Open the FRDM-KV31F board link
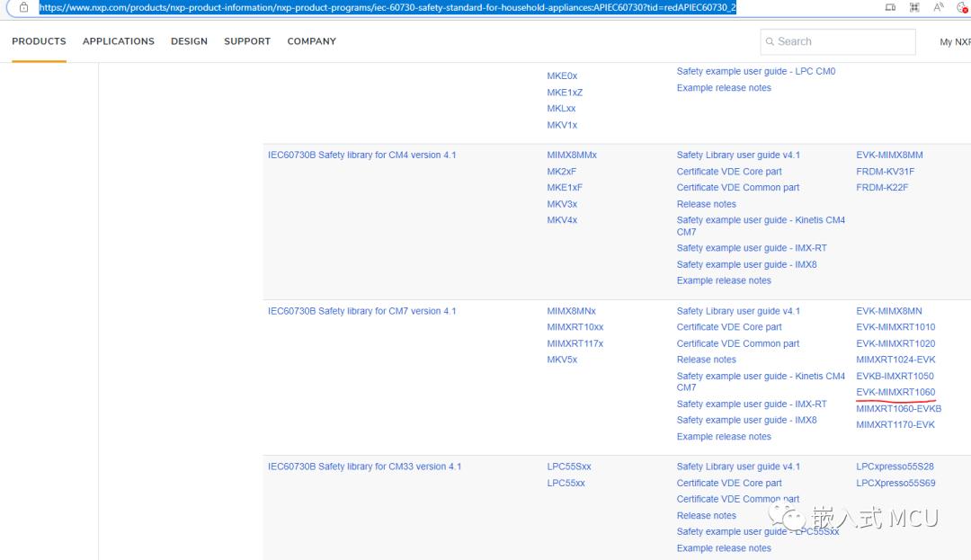The height and width of the screenshot is (560, 971). (885, 172)
